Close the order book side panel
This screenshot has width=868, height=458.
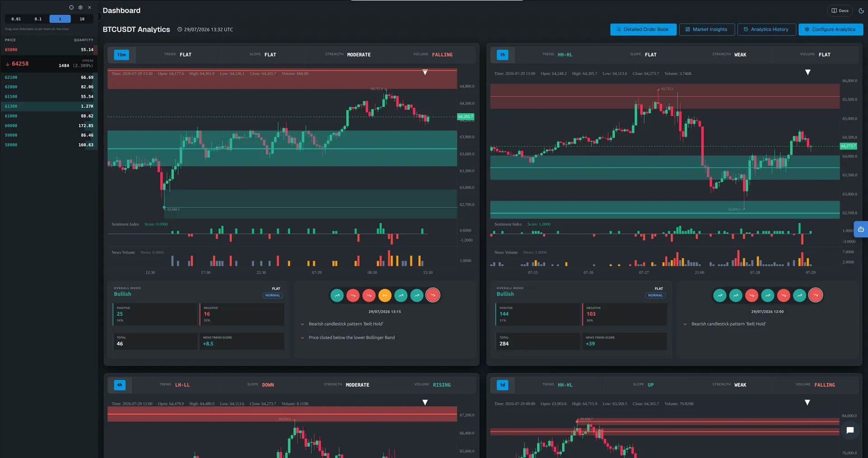[x=90, y=7]
